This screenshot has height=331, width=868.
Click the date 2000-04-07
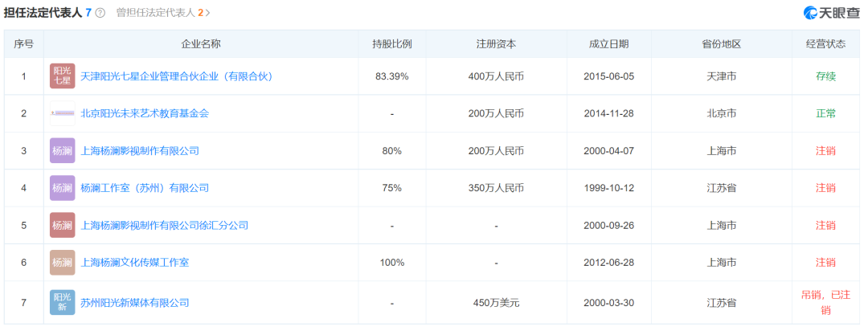[x=608, y=150]
